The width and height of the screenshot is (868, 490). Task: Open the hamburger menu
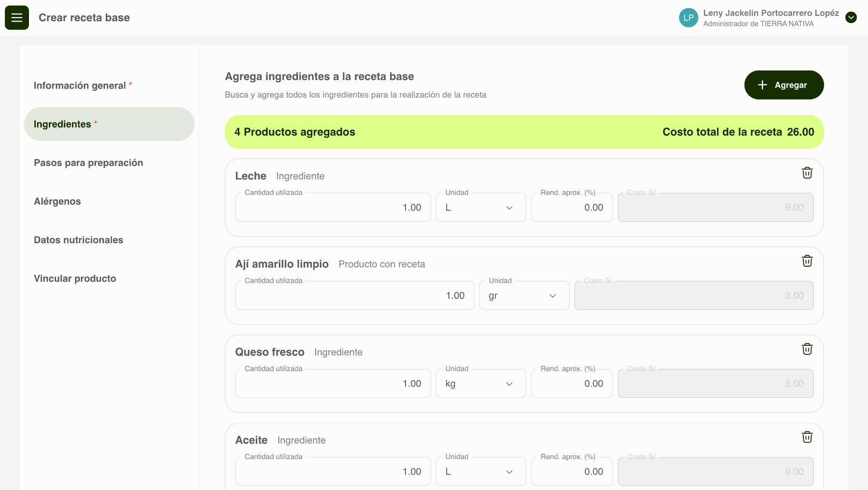click(x=17, y=18)
